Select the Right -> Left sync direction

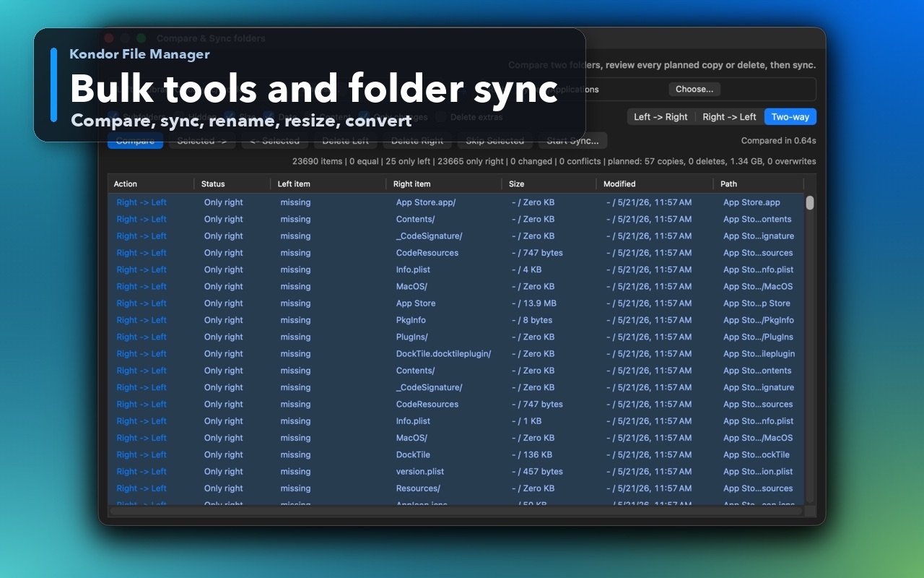click(729, 117)
